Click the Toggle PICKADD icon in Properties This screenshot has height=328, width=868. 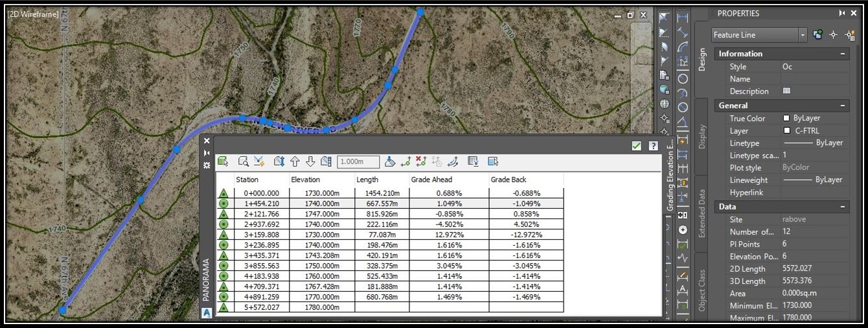pyautogui.click(x=818, y=35)
